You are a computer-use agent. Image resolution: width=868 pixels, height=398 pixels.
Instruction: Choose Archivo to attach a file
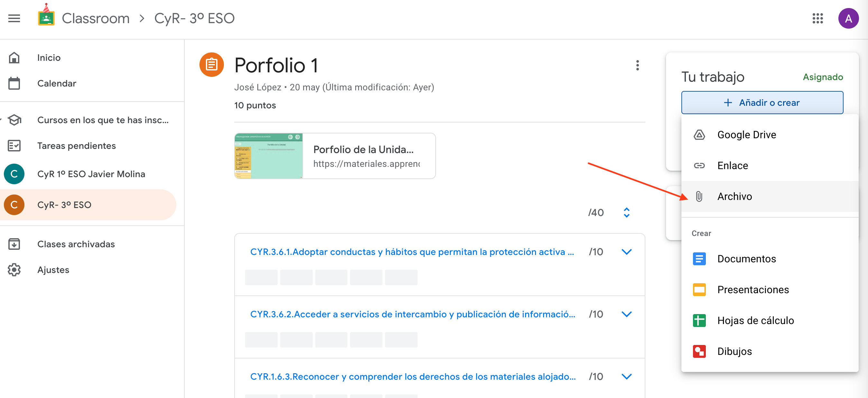[734, 196]
